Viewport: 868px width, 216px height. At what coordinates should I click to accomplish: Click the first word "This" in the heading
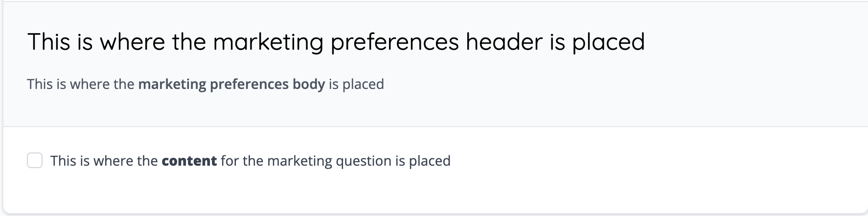pyautogui.click(x=49, y=42)
